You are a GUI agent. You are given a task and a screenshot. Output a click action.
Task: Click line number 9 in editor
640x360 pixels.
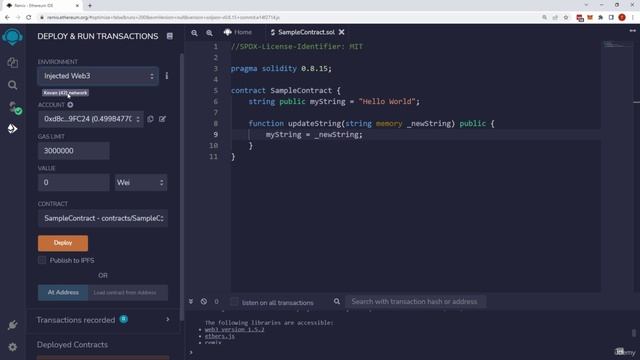tap(216, 134)
